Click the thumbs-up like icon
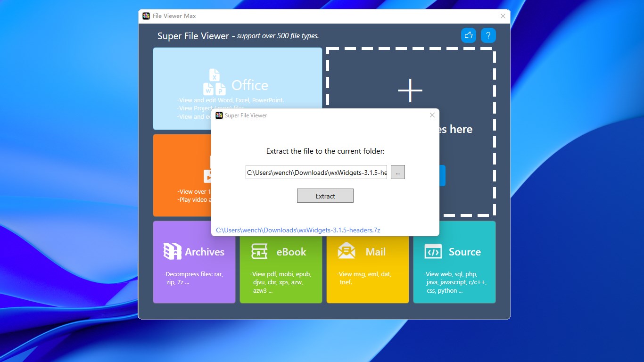Viewport: 644px width, 362px height. (x=469, y=35)
